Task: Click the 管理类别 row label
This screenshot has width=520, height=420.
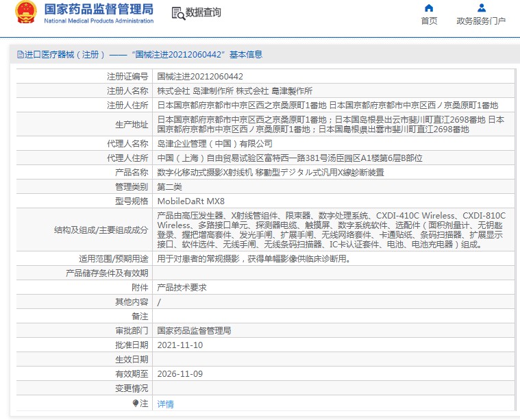Action: [132, 187]
